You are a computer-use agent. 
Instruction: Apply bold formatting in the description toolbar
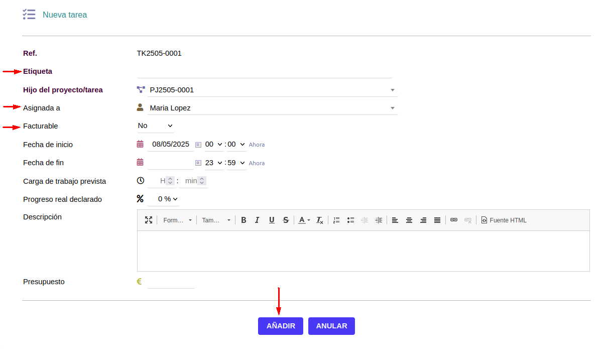(x=244, y=220)
